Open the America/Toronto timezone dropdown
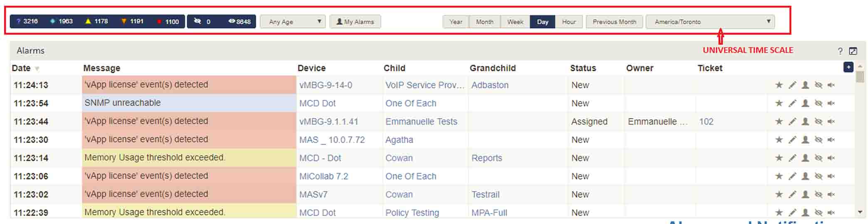Viewport: 868px width, 224px height. (x=710, y=22)
